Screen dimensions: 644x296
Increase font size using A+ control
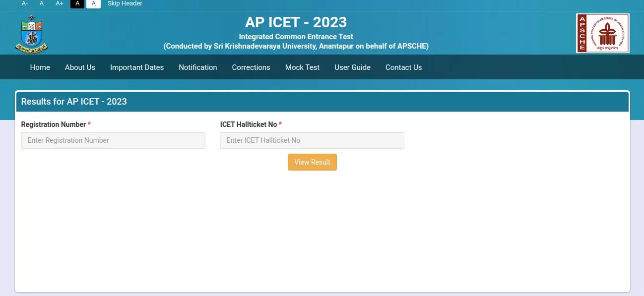pyautogui.click(x=59, y=3)
